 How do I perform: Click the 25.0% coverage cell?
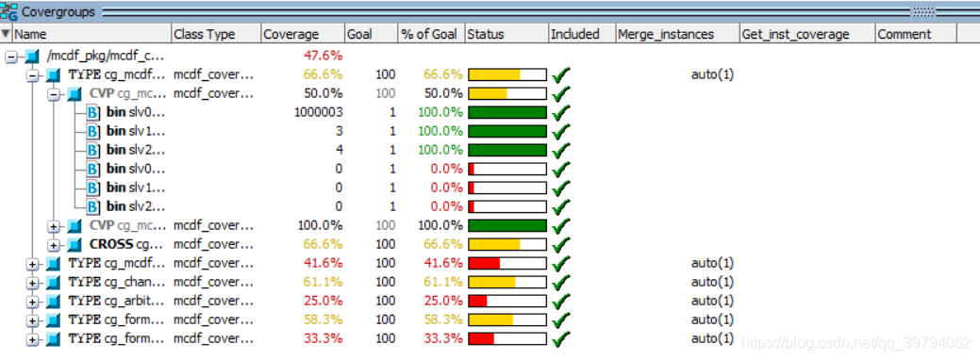point(323,301)
